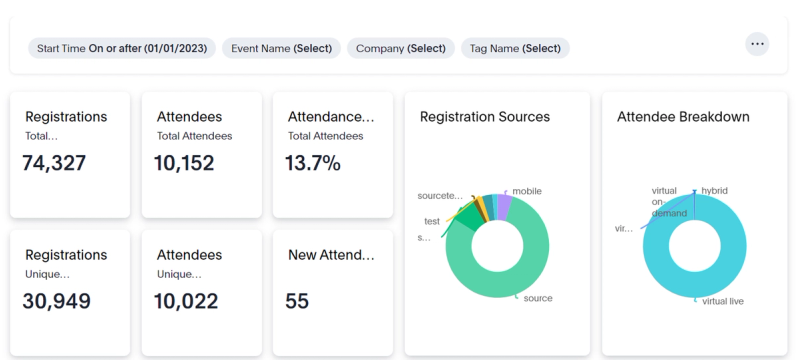
Task: Click the cyan virtual live donut ring
Action: point(694,284)
